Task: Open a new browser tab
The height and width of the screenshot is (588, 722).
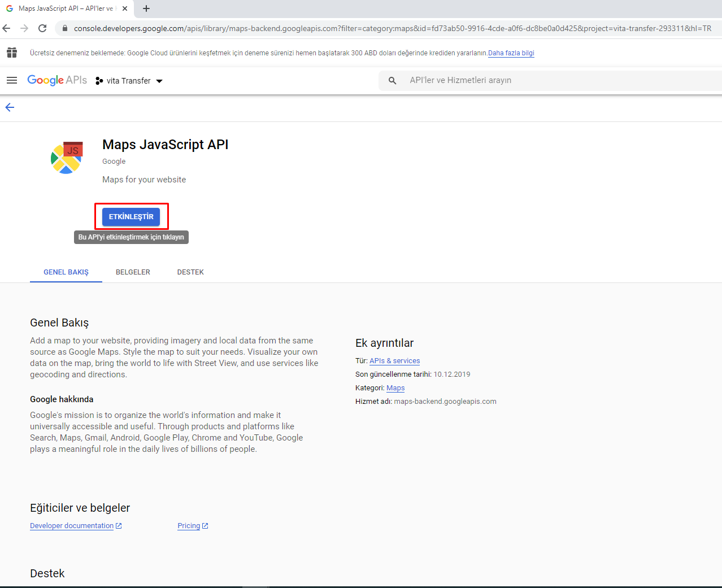Action: coord(146,8)
